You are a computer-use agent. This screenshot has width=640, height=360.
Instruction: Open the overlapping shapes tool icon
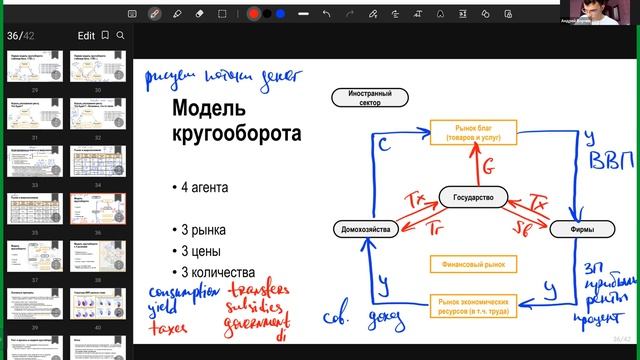(485, 14)
